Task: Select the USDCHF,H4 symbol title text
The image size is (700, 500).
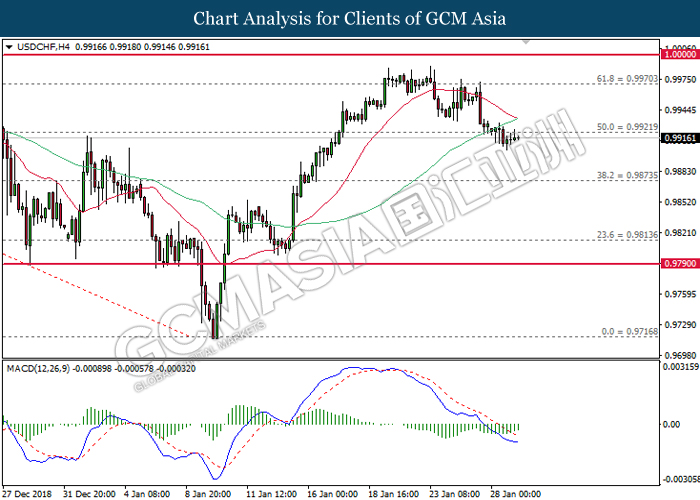Action: coord(43,47)
